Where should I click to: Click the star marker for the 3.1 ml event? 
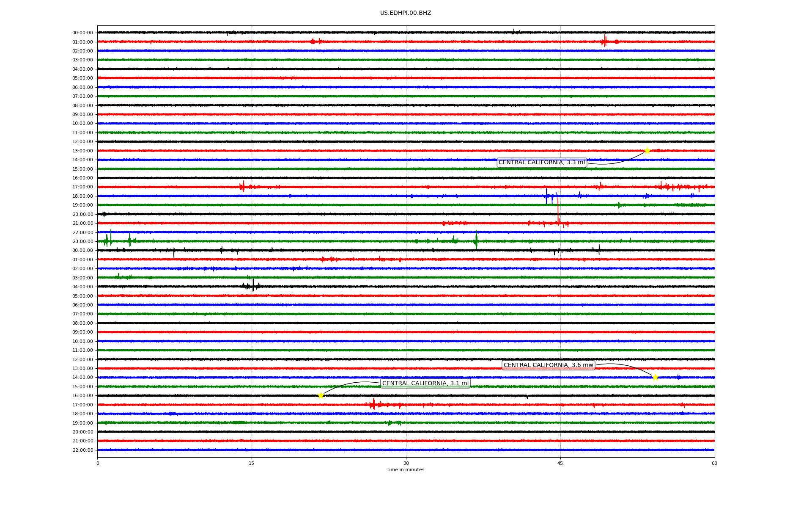click(321, 395)
